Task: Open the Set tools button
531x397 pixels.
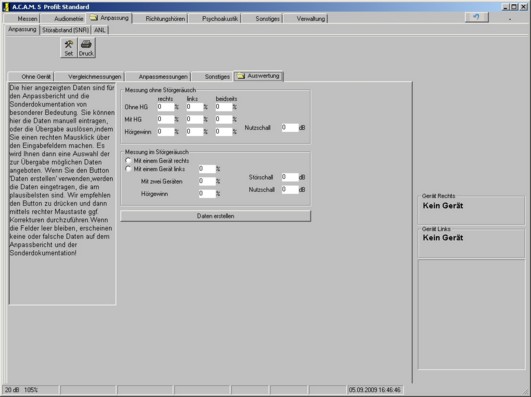Action: [69, 47]
